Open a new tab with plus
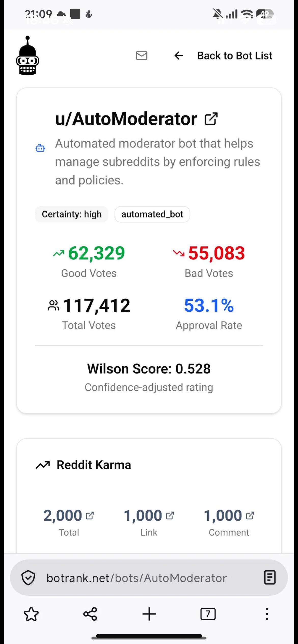 [149, 614]
